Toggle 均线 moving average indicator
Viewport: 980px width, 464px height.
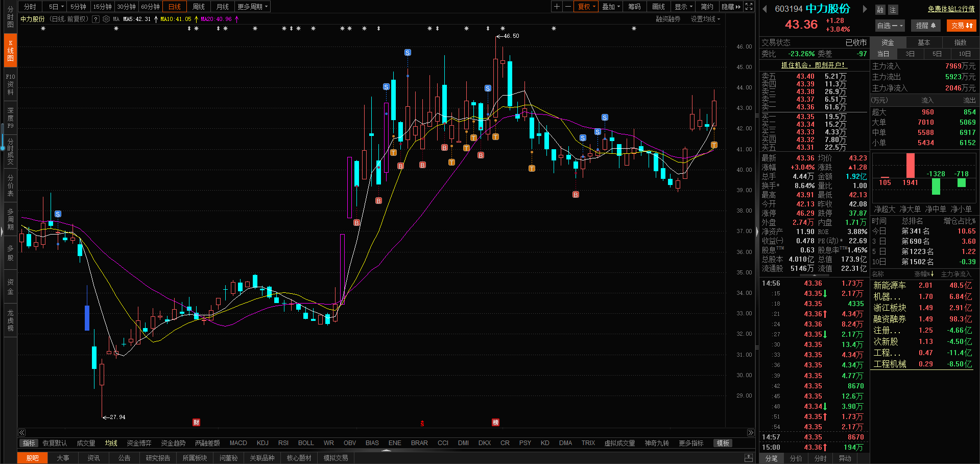pyautogui.click(x=111, y=443)
